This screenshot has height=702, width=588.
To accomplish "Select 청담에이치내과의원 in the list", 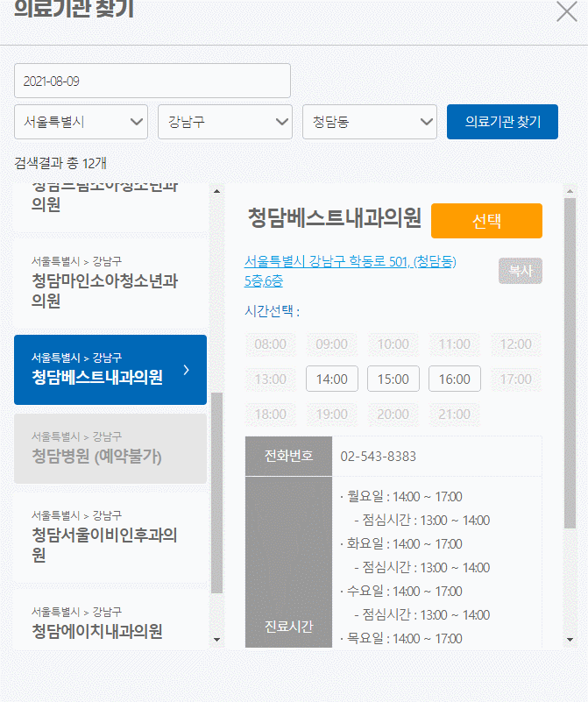I will [110, 620].
